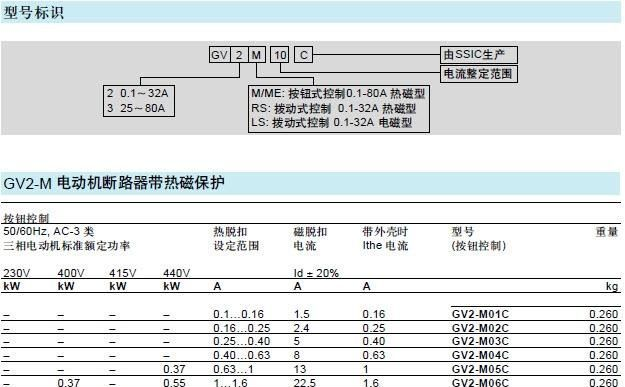The image size is (625, 387).
Task: Click the 由SSIC生产 label box
Action: tap(479, 55)
